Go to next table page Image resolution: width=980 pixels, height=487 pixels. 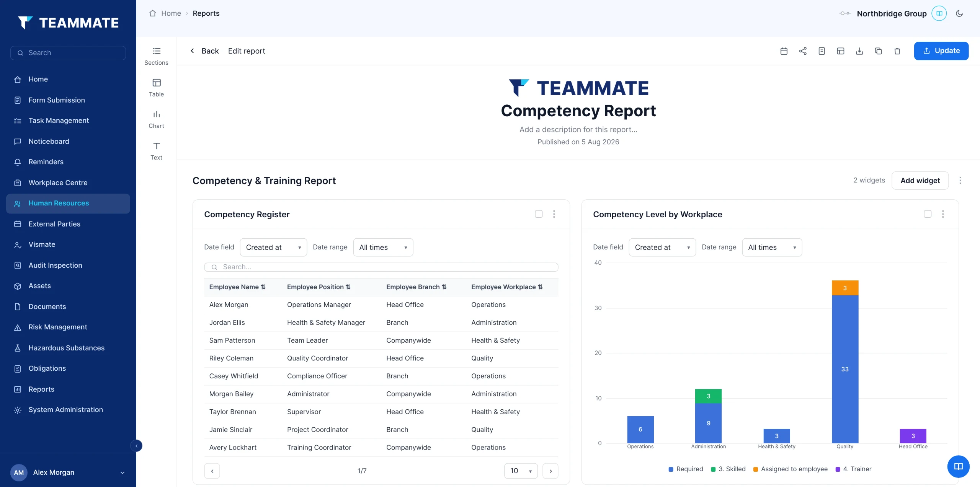[550, 471]
